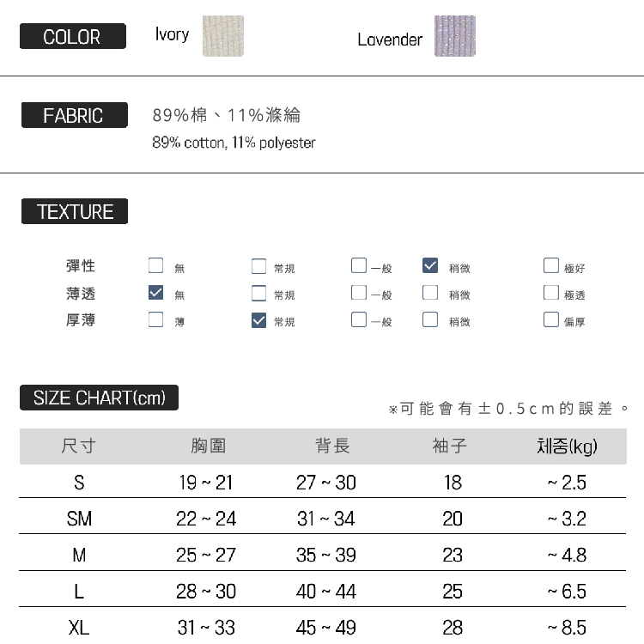Uncheck the 薄透 無 checkbox
The image size is (644, 644).
tap(155, 293)
